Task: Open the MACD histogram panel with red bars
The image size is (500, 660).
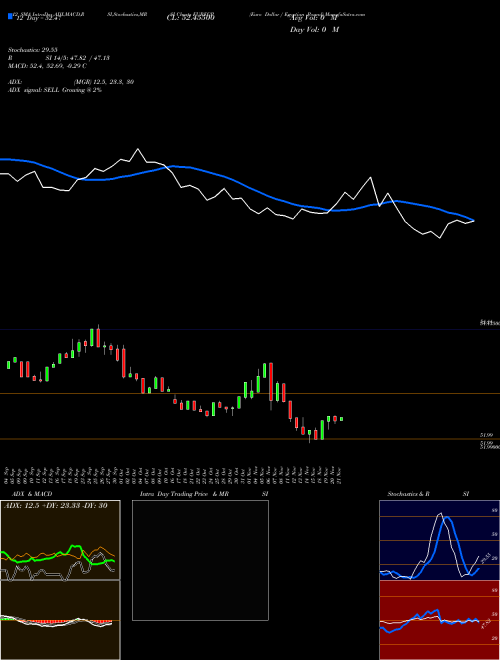Action: pyautogui.click(x=60, y=620)
